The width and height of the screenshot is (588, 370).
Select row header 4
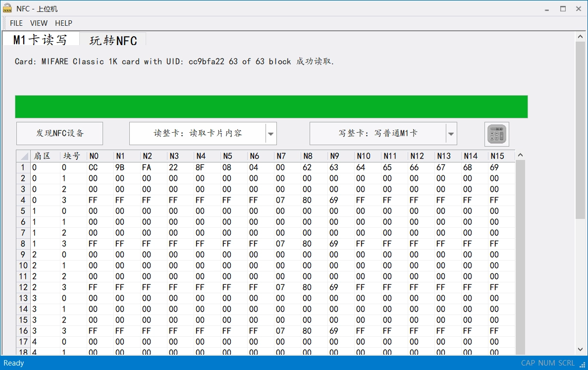coord(23,200)
